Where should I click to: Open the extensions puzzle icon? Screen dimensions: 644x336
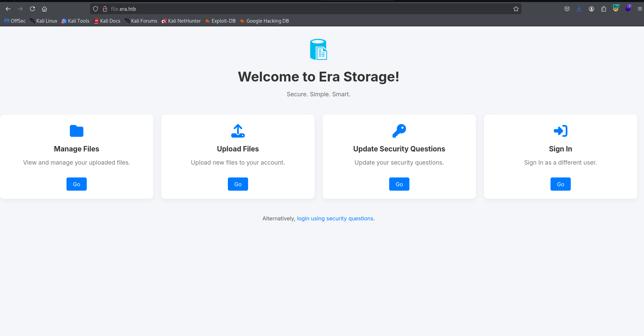point(603,9)
